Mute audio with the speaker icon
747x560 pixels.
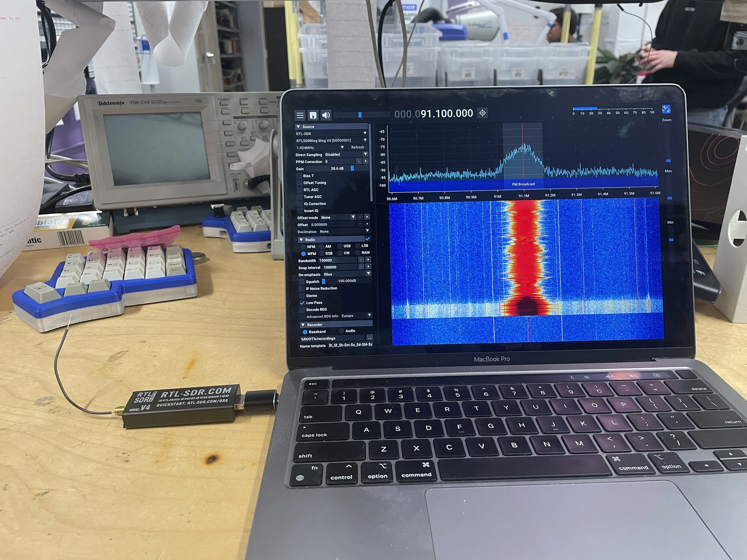[326, 115]
